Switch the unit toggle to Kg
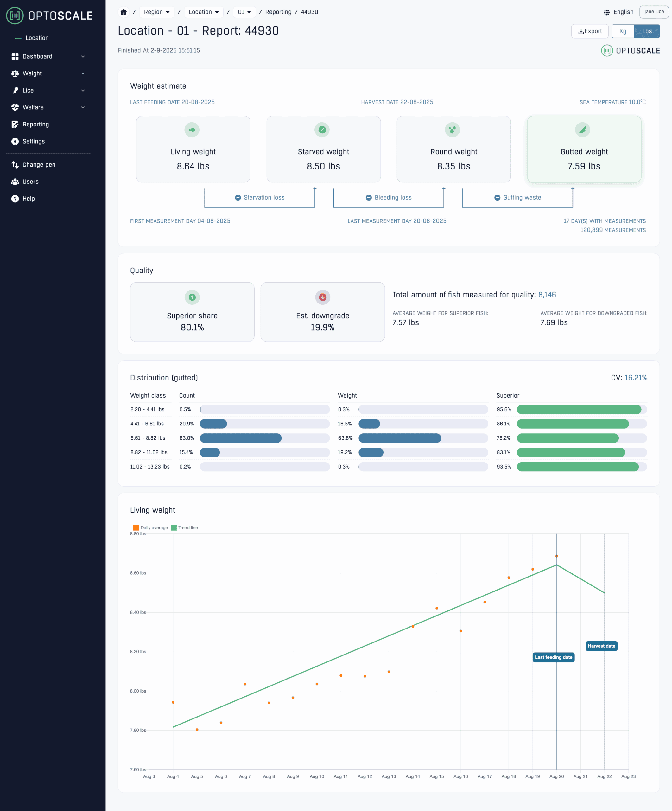 623,31
